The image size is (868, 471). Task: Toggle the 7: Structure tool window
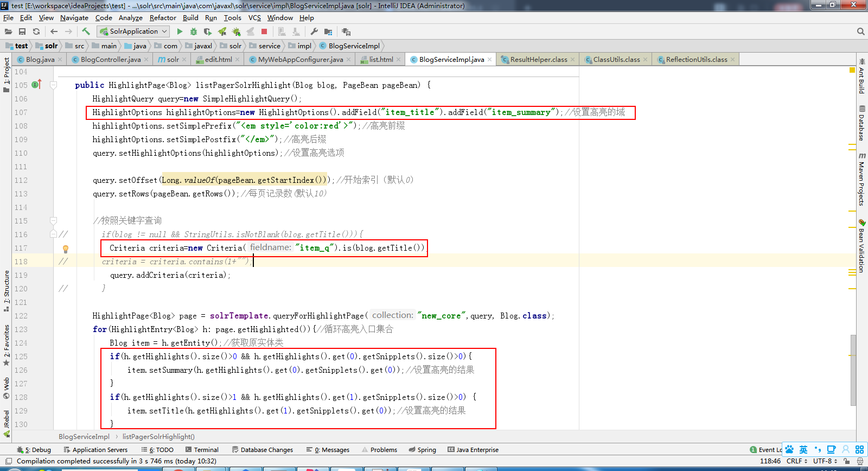tap(6, 291)
